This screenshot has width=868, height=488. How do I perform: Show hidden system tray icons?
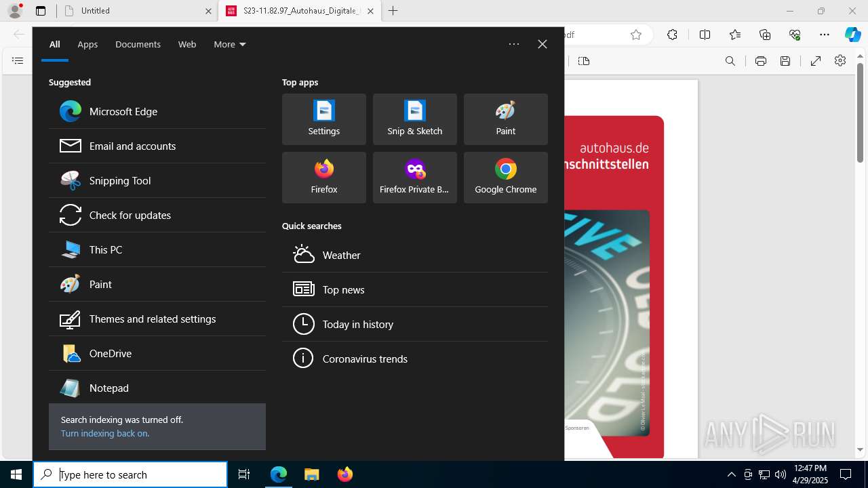click(x=731, y=474)
